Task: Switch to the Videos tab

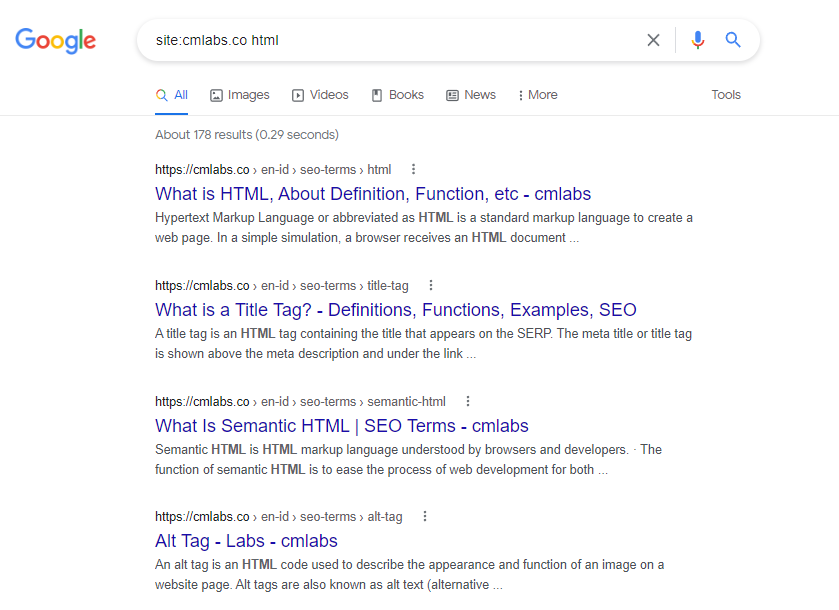Action: coord(320,95)
